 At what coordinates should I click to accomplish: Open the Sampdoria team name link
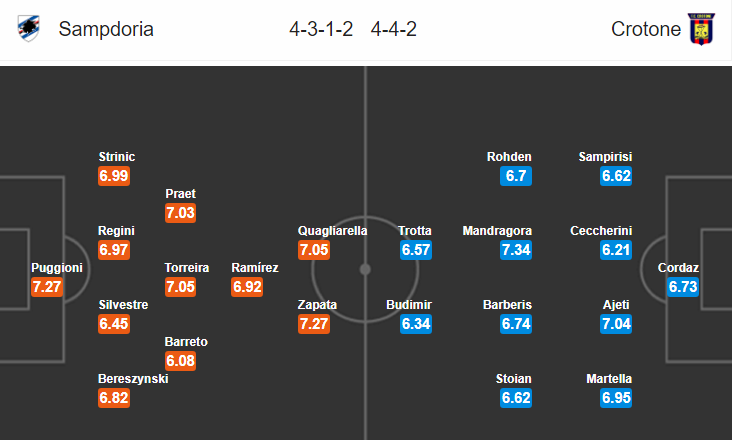(x=106, y=29)
